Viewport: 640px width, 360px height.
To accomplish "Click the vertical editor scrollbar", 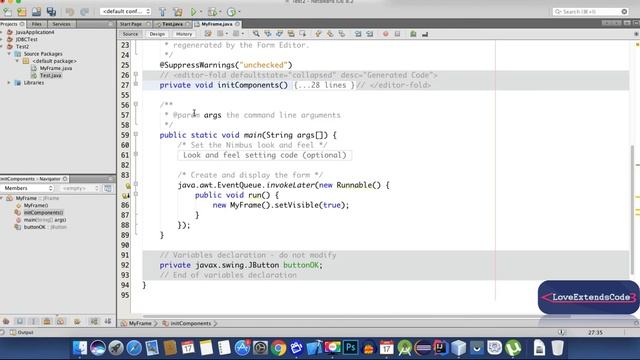I will coord(633,209).
